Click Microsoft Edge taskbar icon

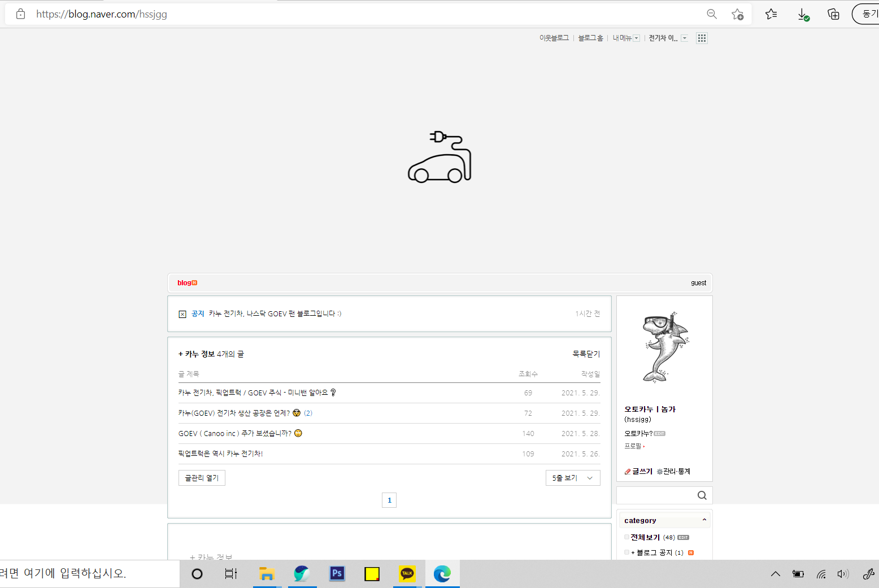tap(442, 574)
